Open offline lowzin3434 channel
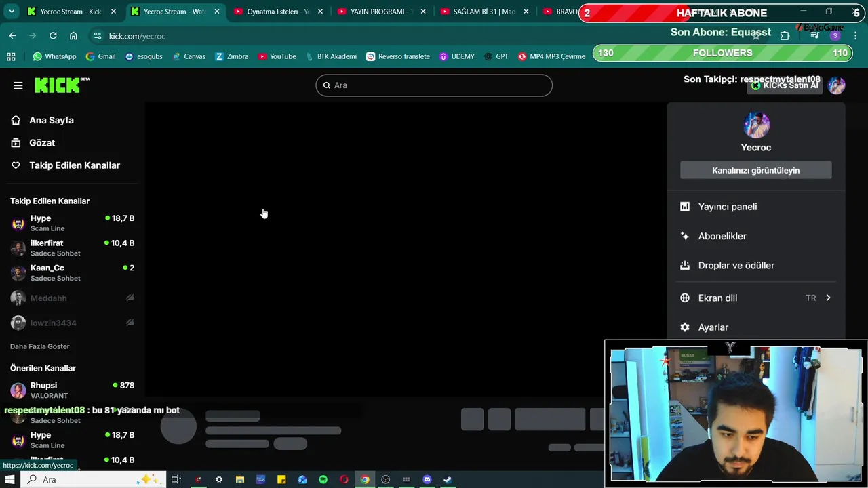Screen dimensions: 868x488 point(72,323)
